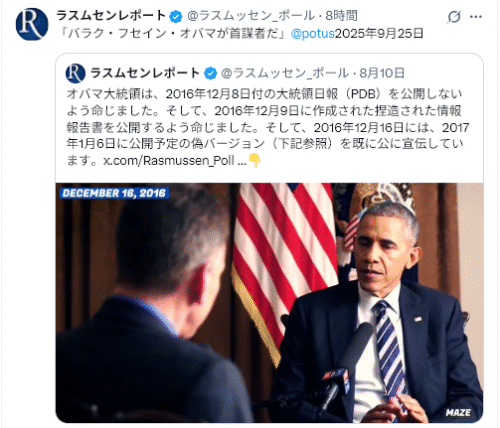Click the quoted post's @ラスムッセン_ポール handle
The height and width of the screenshot is (428, 500).
(x=285, y=73)
